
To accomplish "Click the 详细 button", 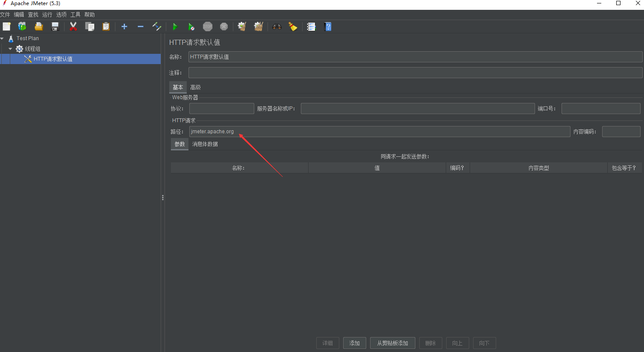I will click(x=328, y=343).
